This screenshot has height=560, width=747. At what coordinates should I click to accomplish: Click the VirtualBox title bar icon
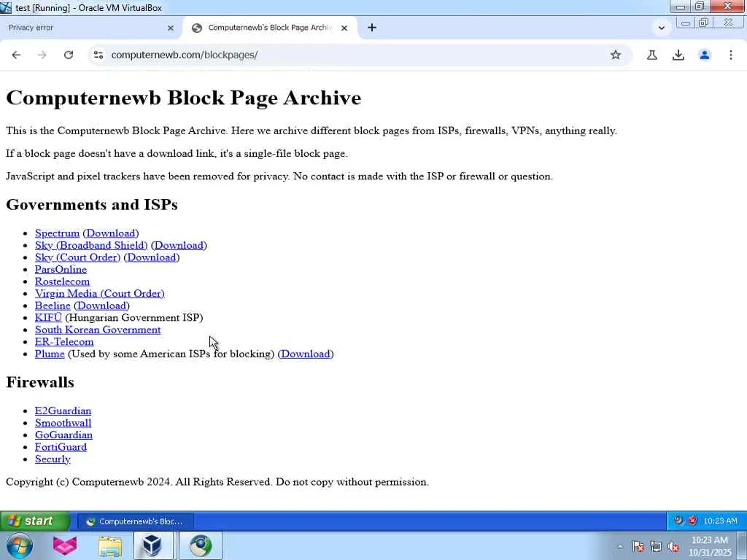click(6, 7)
